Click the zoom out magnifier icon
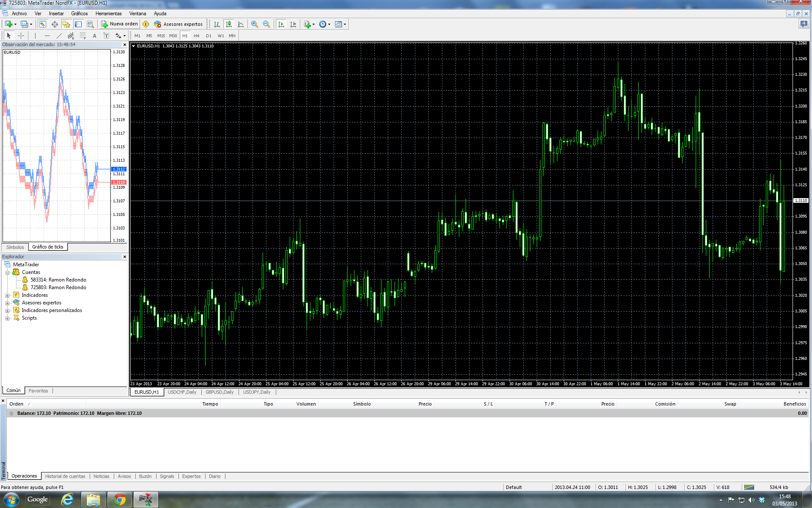This screenshot has height=508, width=812. [266, 24]
